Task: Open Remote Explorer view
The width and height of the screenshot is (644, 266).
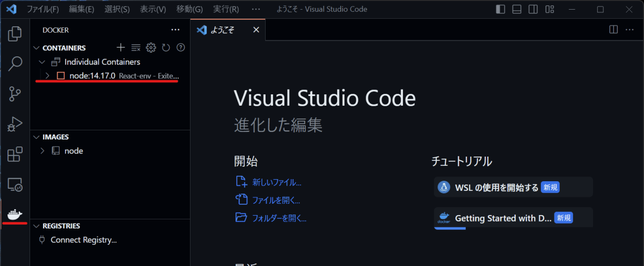Action: pos(14,184)
